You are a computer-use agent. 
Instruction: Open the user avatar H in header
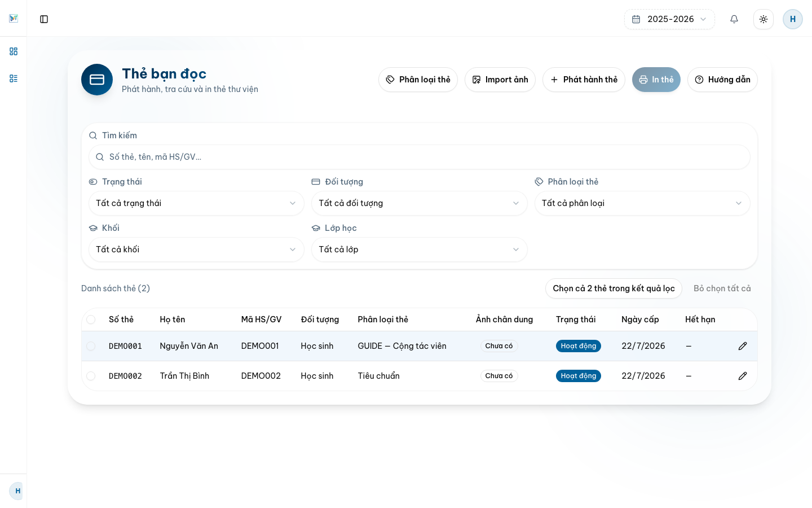click(x=793, y=19)
